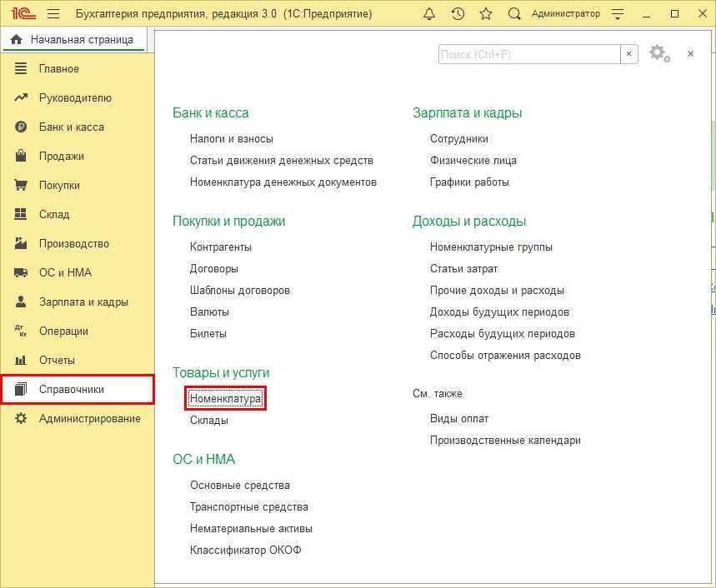
Task: Click the magnifier search icon in title bar
Action: click(514, 14)
